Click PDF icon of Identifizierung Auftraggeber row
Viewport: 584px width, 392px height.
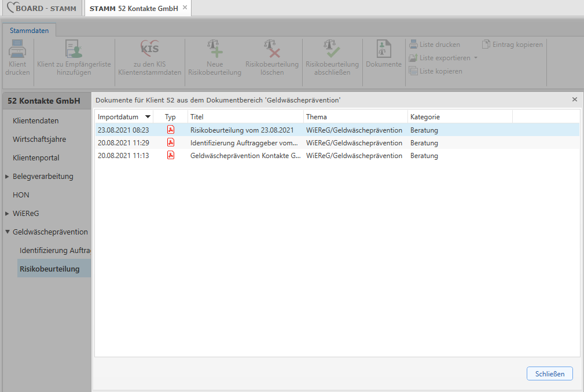[171, 143]
